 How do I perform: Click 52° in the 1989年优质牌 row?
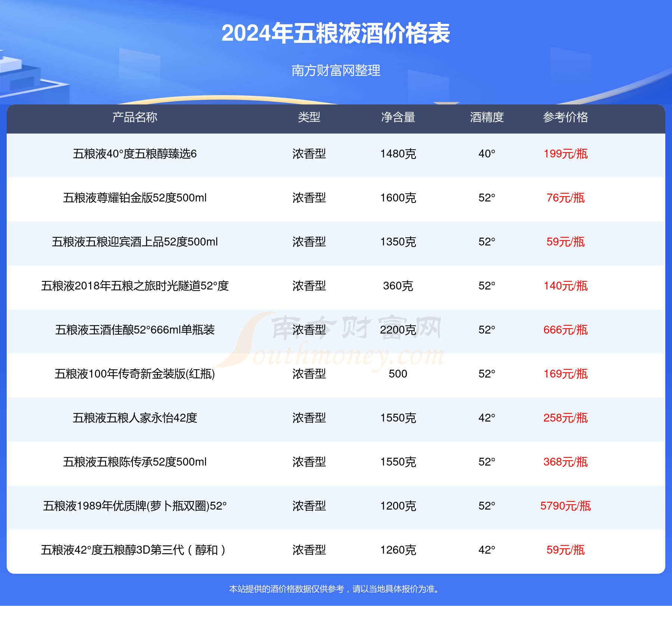pos(487,506)
